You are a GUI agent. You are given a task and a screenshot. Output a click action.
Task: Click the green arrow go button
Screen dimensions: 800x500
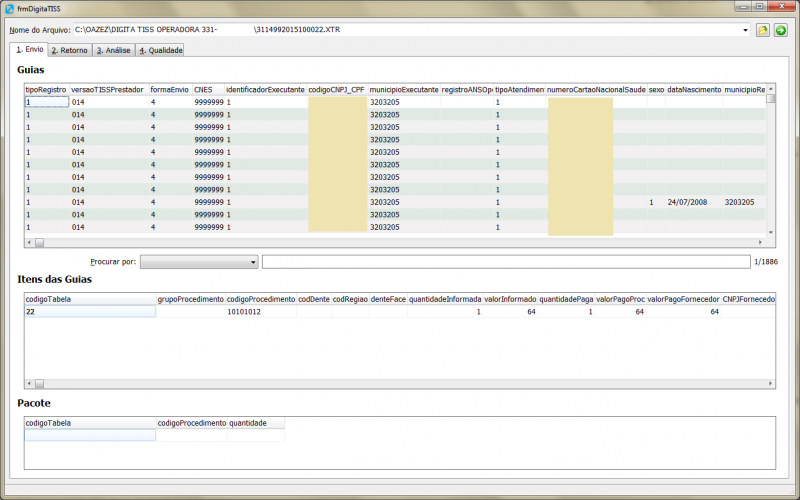pyautogui.click(x=781, y=30)
